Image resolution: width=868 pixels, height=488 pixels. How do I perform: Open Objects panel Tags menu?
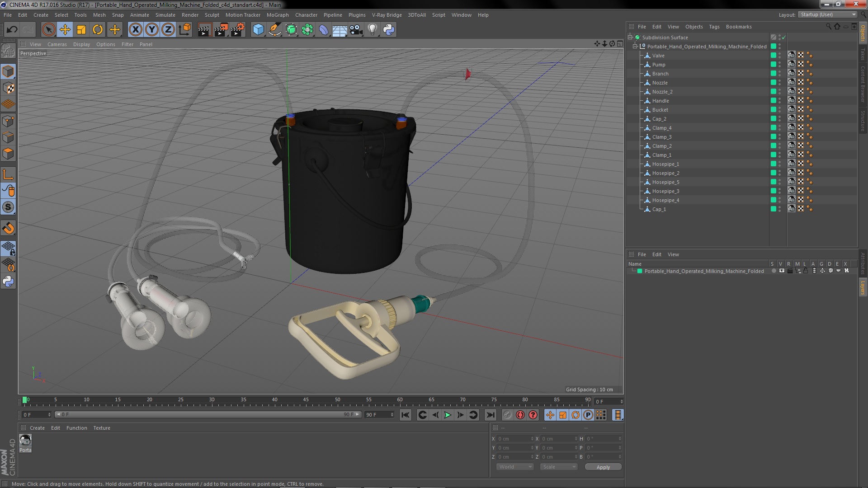point(714,27)
